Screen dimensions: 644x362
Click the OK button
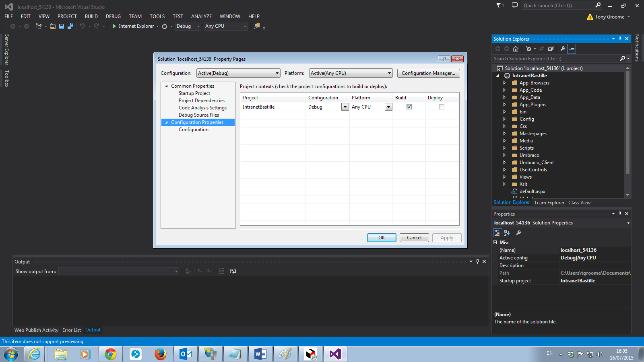(382, 238)
